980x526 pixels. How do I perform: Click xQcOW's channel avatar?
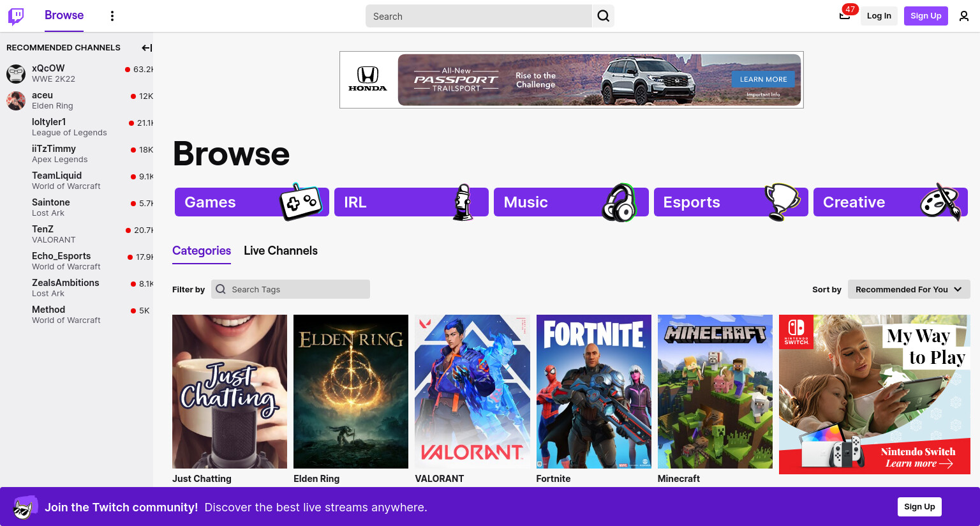(x=16, y=73)
